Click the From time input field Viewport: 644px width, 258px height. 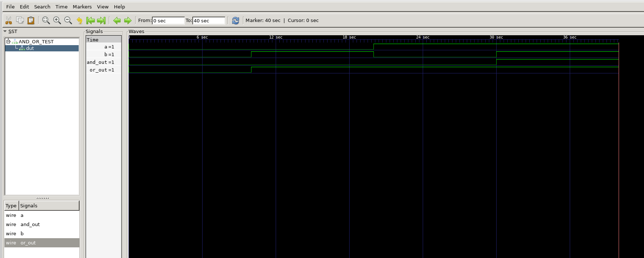[168, 21]
